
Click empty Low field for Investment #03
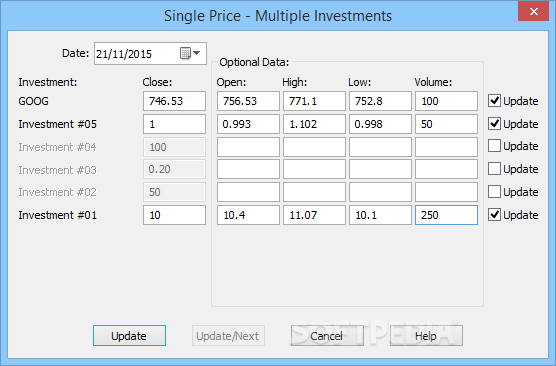(380, 169)
